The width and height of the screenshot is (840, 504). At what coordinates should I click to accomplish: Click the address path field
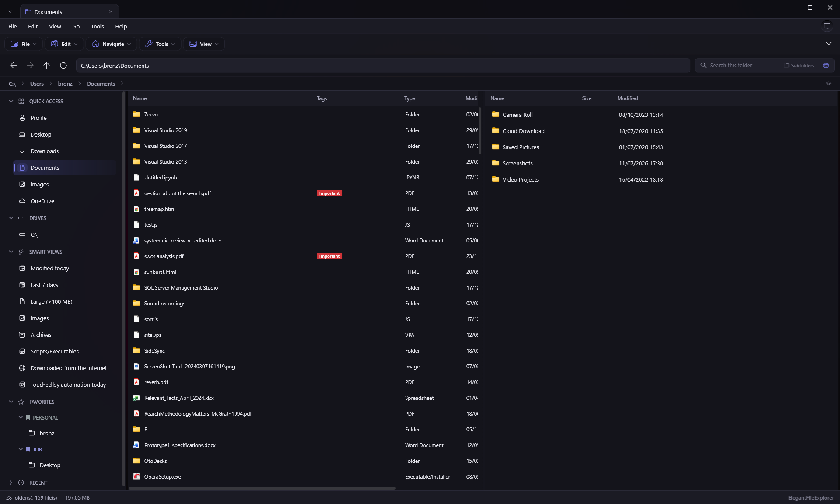(383, 66)
